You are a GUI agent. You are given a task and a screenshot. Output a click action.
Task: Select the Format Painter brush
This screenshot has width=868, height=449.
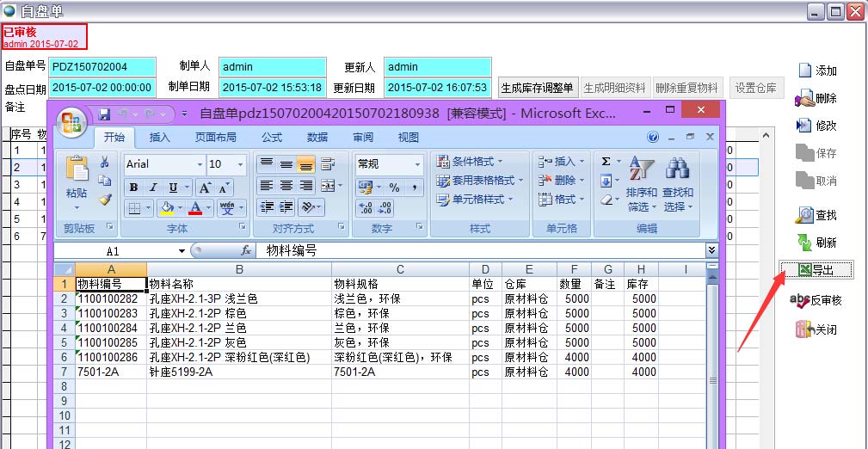[104, 200]
